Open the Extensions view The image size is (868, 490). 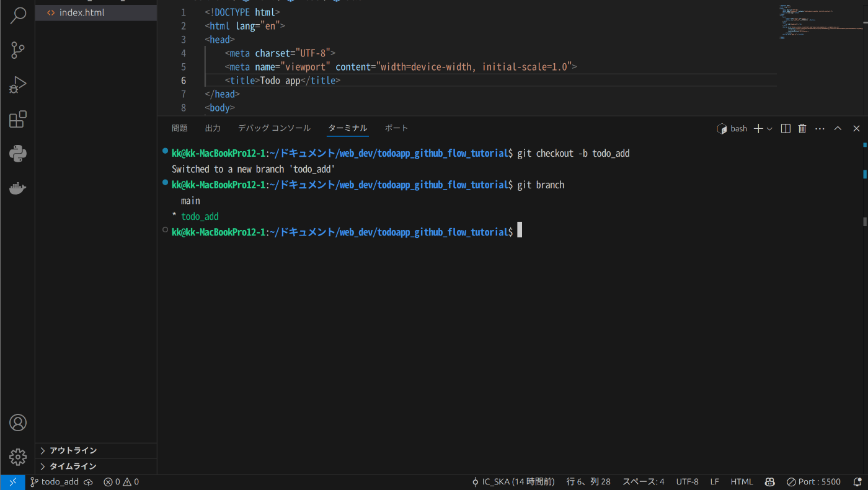click(18, 119)
